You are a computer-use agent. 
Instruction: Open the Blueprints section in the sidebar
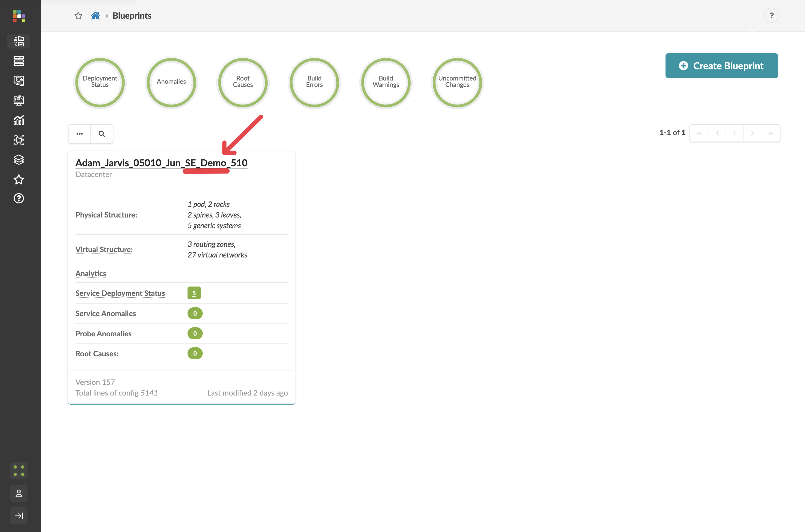click(x=19, y=41)
